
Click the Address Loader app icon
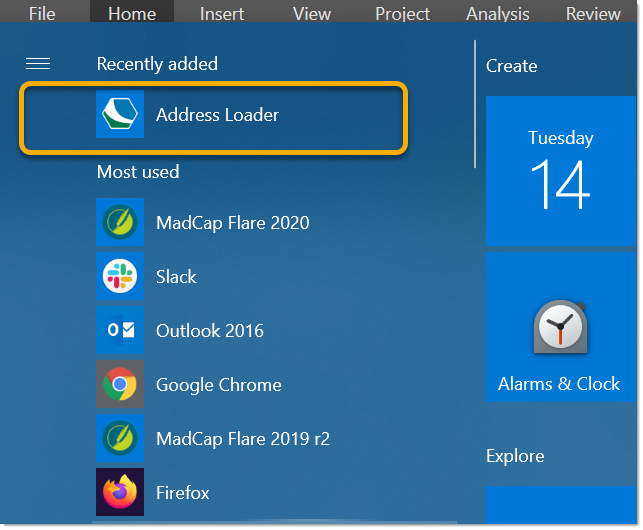tap(120, 115)
